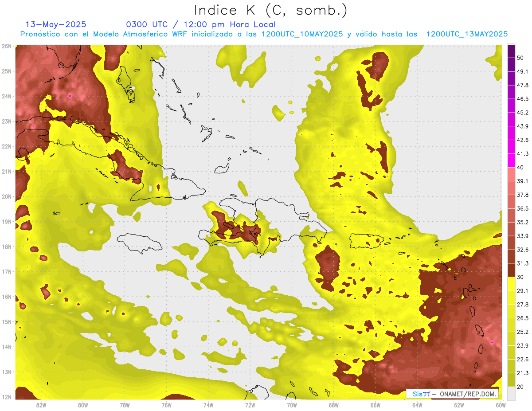
Task: Click the '20N' latitude axis label
Action: (x=7, y=196)
